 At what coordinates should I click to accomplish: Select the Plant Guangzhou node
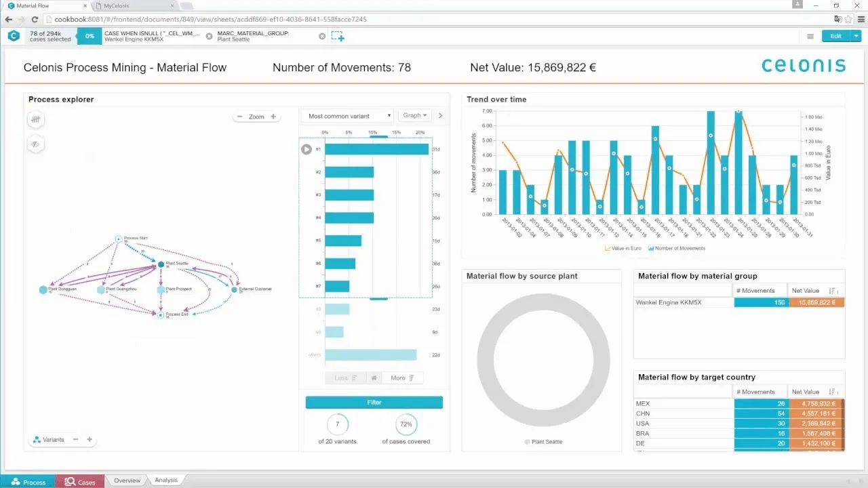(x=101, y=289)
